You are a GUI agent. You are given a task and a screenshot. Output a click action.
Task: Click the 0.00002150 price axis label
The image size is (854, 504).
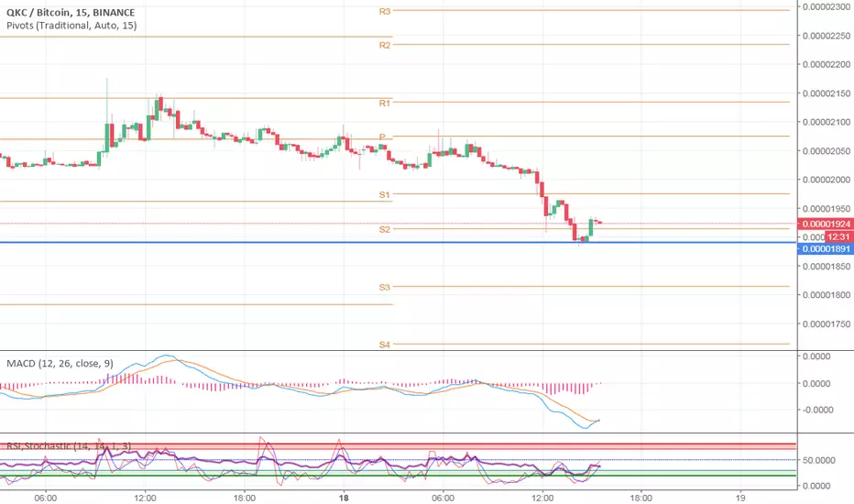point(827,93)
